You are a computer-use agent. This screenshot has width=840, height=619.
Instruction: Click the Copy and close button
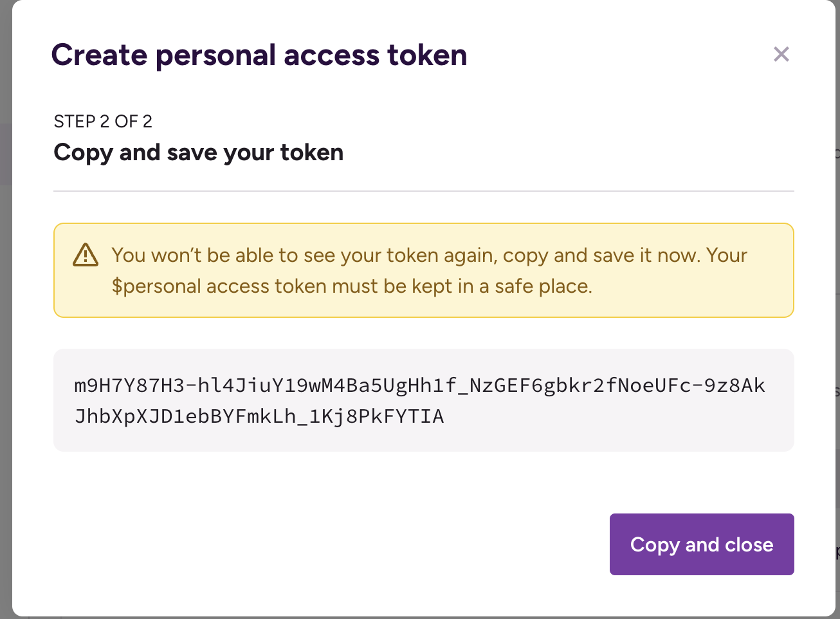[701, 544]
